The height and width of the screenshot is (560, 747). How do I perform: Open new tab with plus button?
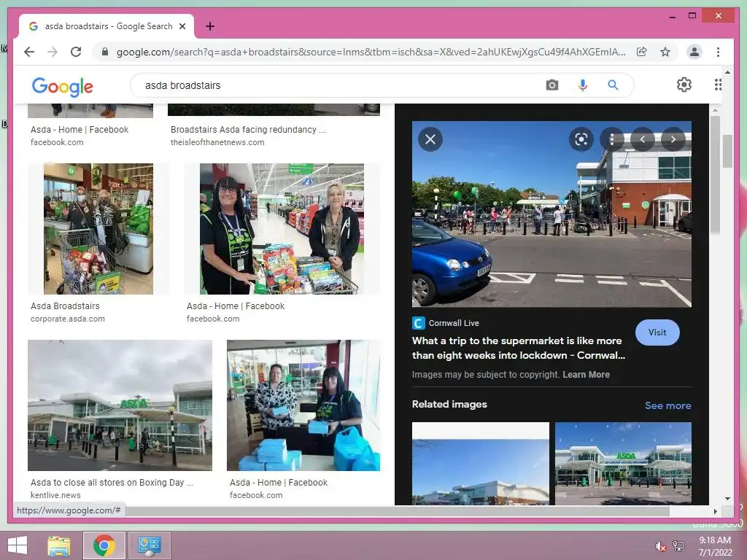209,26
